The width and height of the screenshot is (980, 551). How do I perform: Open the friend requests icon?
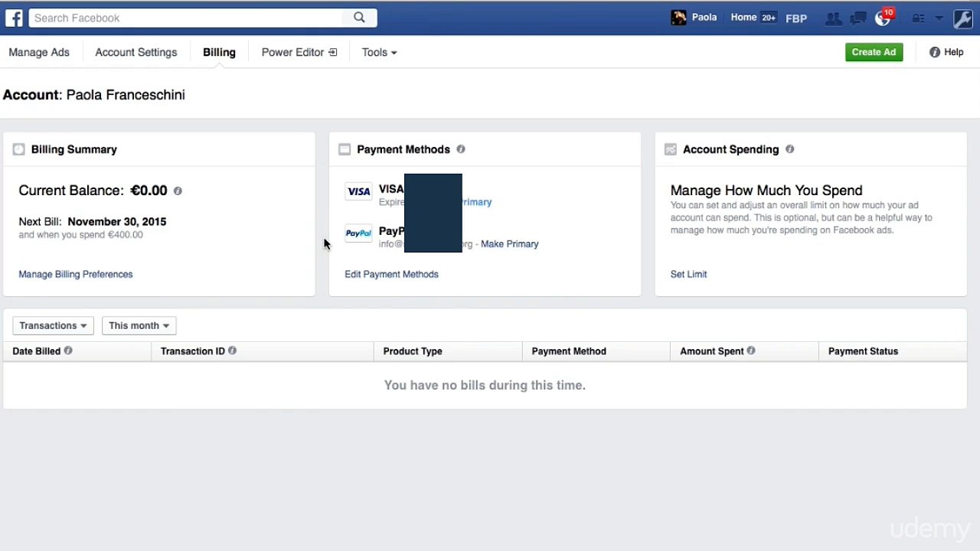coord(833,18)
